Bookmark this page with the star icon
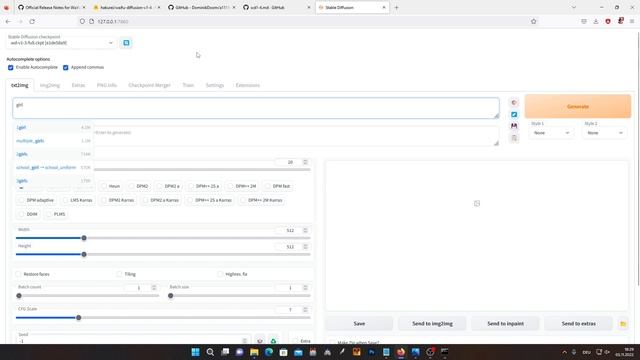Image resolution: width=640 pixels, height=360 pixels. (x=533, y=21)
